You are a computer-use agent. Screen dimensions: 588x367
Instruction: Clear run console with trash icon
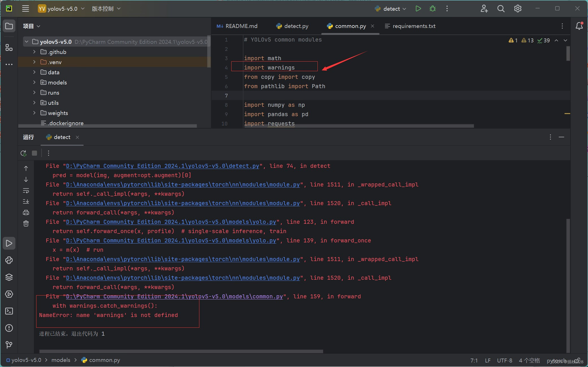[26, 223]
